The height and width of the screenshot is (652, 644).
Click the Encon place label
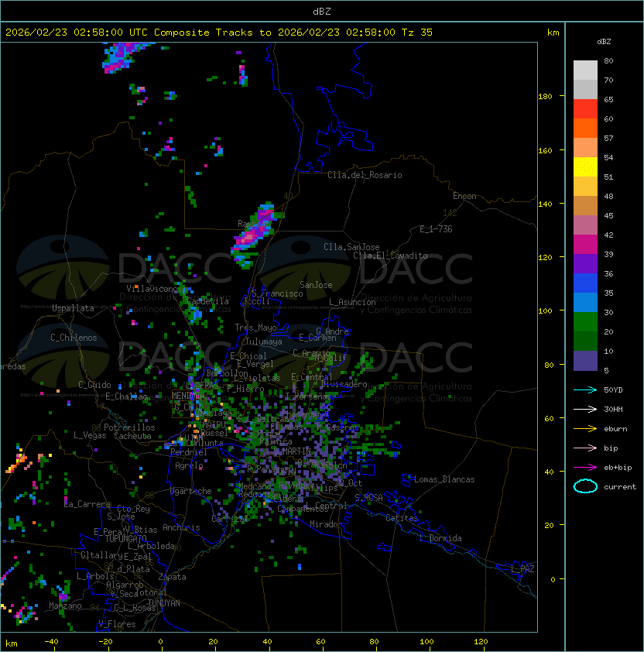(x=464, y=196)
